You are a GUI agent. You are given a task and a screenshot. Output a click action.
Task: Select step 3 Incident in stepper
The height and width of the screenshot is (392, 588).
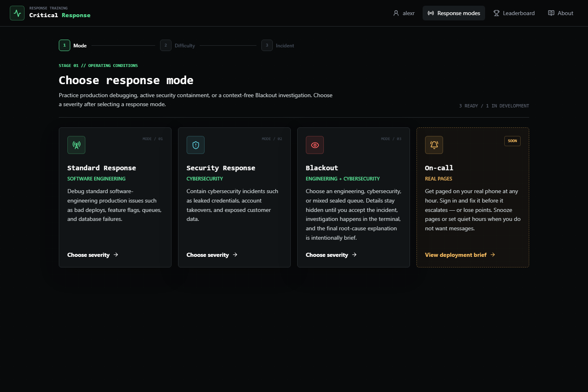(278, 45)
